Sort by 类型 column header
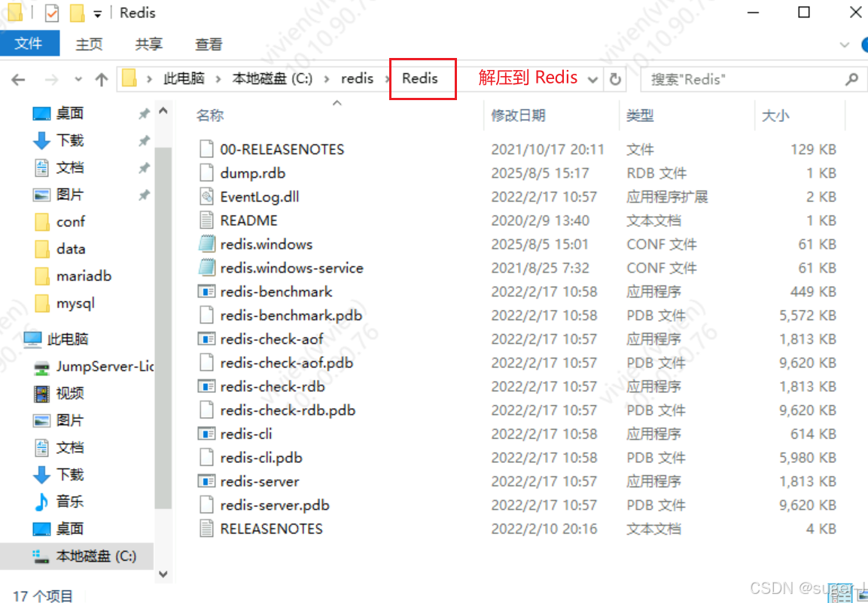 coord(640,115)
